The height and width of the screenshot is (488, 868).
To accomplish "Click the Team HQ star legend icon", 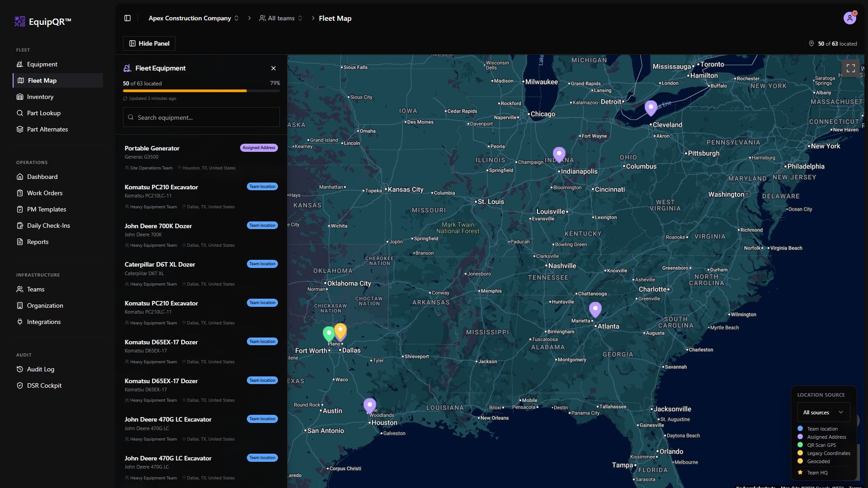I will pyautogui.click(x=800, y=472).
